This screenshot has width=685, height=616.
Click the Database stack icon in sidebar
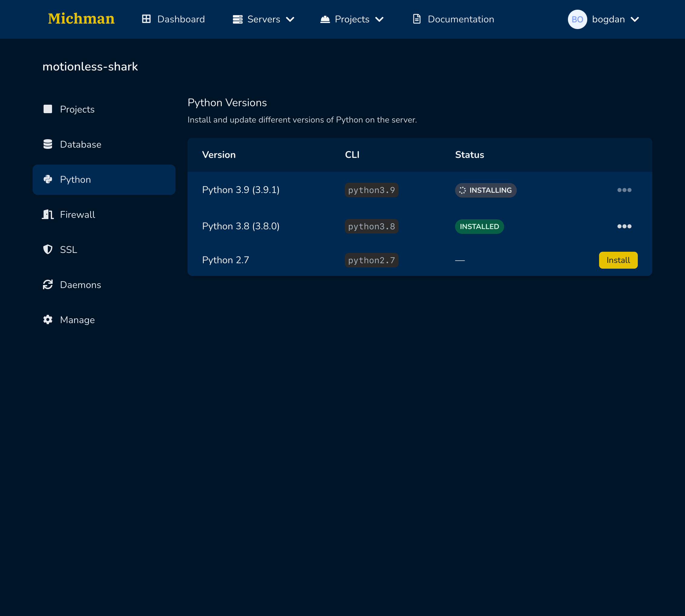coord(48,144)
